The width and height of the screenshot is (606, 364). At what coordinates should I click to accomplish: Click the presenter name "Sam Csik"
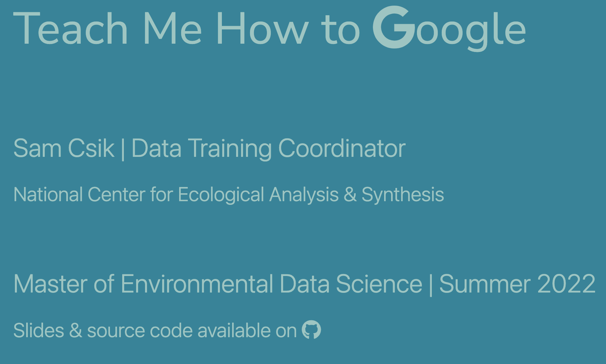[64, 148]
